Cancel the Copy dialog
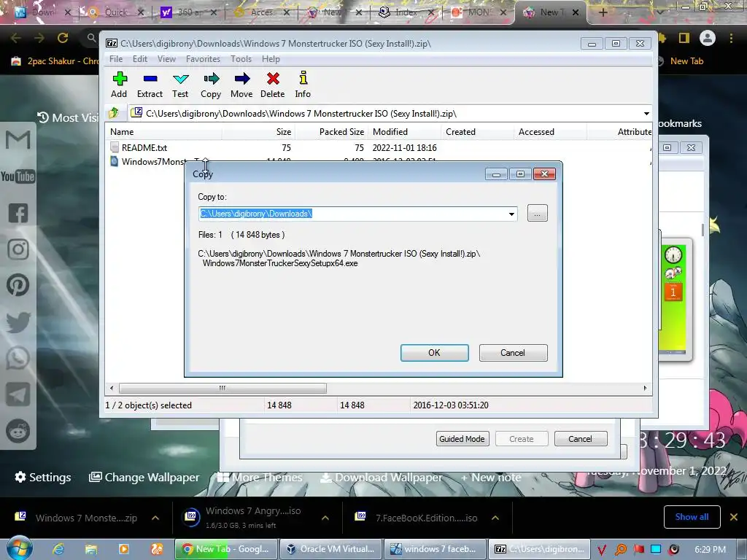 [513, 353]
